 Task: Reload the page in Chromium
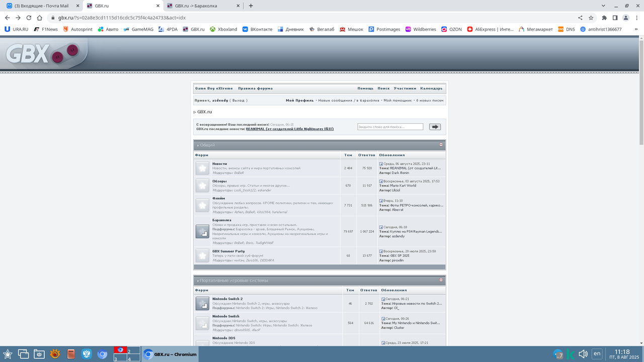point(29,18)
